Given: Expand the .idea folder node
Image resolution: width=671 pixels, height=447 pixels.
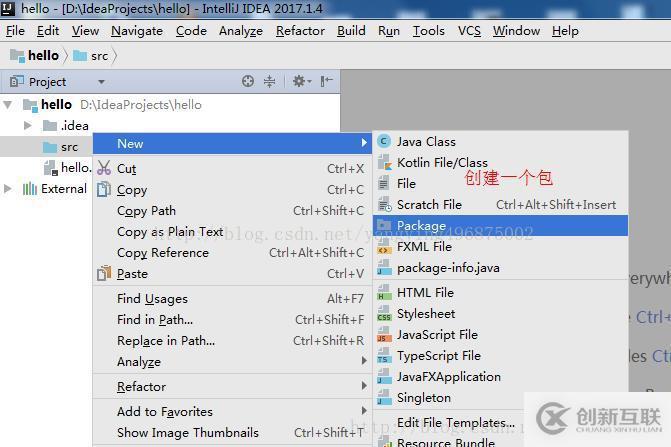Looking at the screenshot, I should click(27, 125).
